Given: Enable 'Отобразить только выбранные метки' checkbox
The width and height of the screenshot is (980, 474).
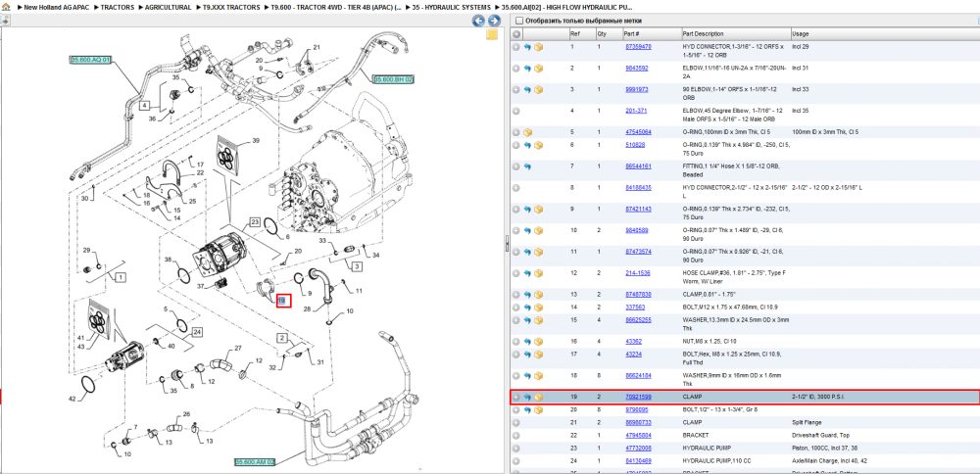Looking at the screenshot, I should tap(518, 21).
